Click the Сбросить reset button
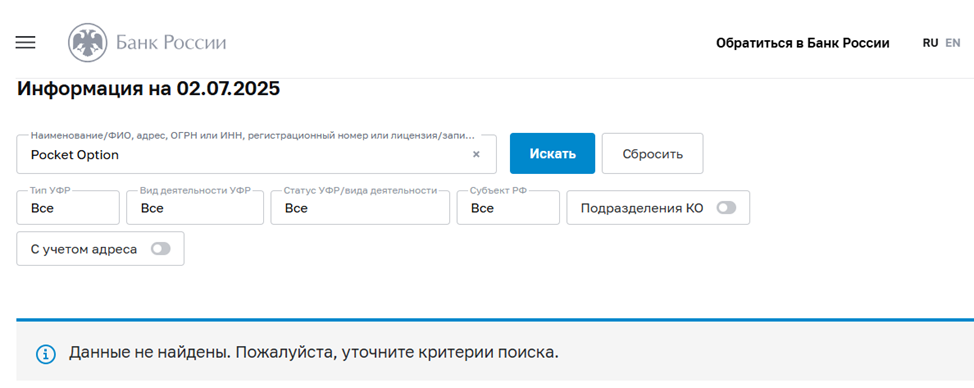 pos(653,153)
